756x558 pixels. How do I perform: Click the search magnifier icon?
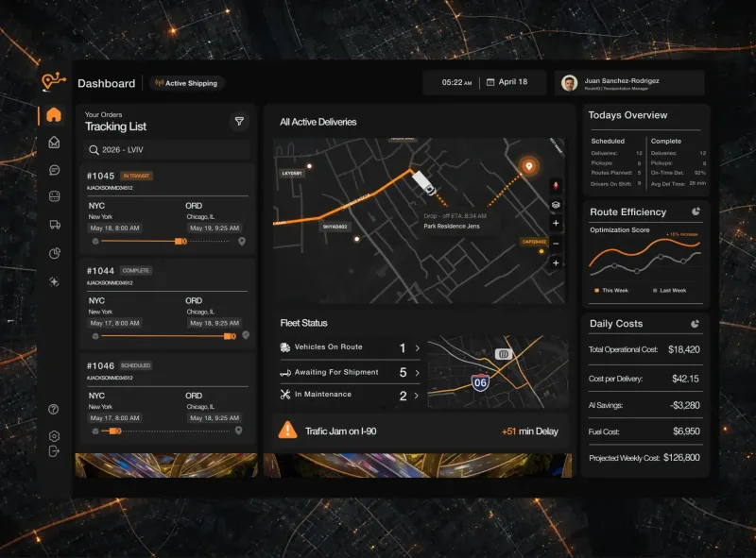94,150
